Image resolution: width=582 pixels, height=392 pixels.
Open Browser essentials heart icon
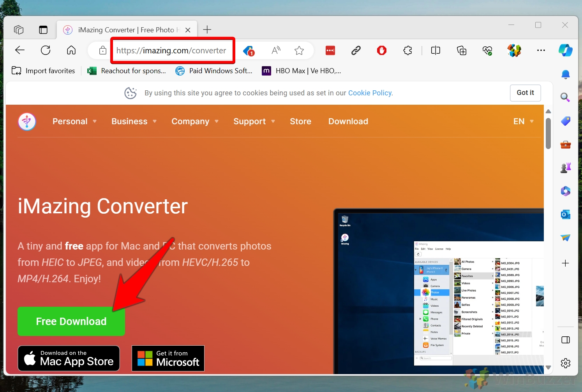(487, 50)
